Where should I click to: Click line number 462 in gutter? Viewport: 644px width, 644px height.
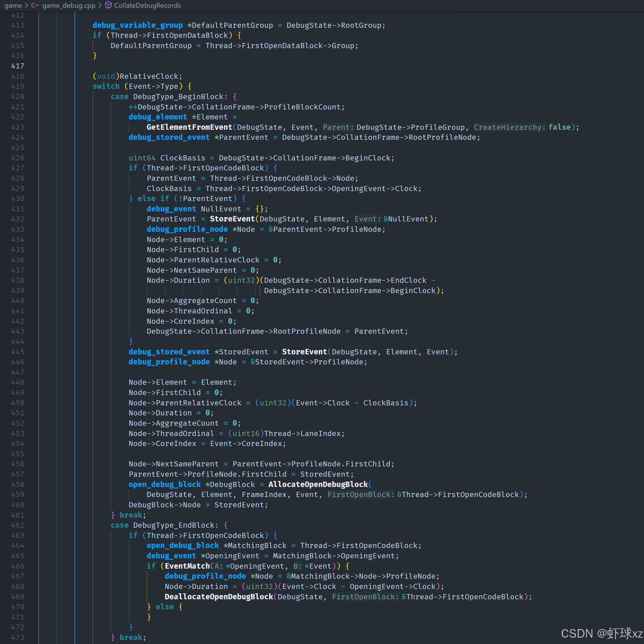pyautogui.click(x=17, y=525)
